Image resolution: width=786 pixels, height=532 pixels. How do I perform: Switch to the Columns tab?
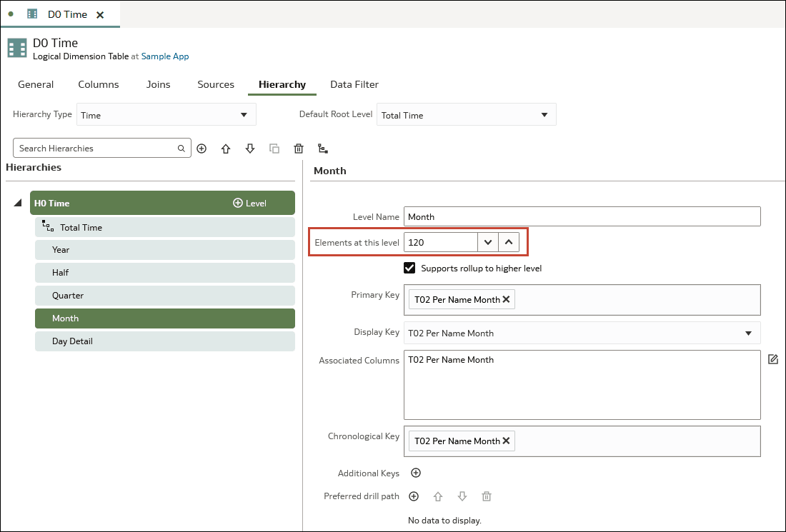99,84
